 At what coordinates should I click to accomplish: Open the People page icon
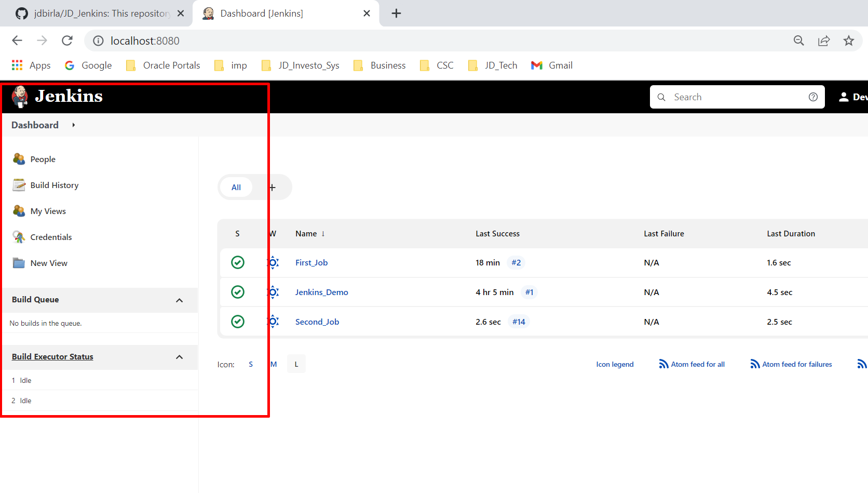pos(19,159)
